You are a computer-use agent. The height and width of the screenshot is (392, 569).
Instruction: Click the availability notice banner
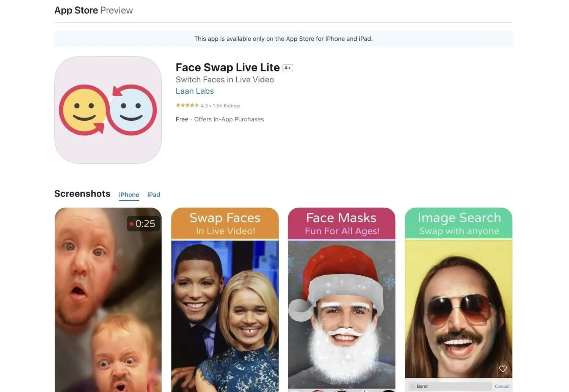coord(283,39)
